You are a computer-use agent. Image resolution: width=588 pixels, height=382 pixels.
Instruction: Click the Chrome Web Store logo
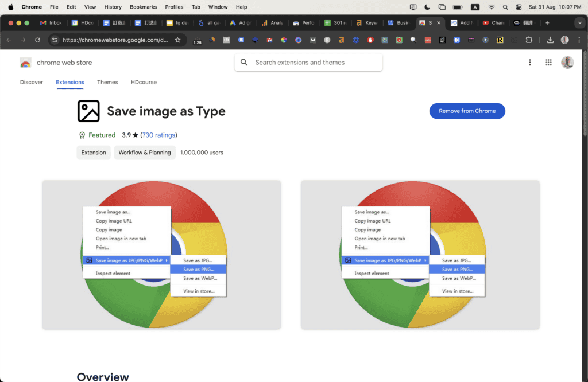(25, 63)
